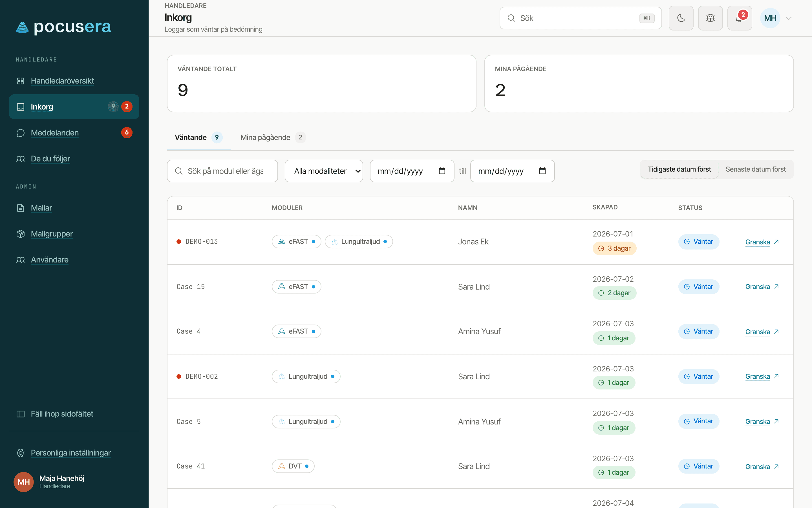Switch to the Väntande tab
Screen dimensions: 812x508
(198, 137)
